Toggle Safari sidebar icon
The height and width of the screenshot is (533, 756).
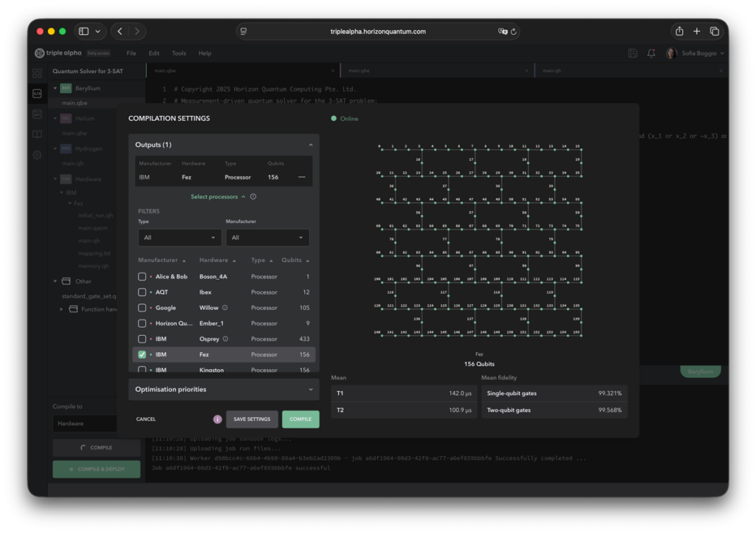[x=84, y=31]
